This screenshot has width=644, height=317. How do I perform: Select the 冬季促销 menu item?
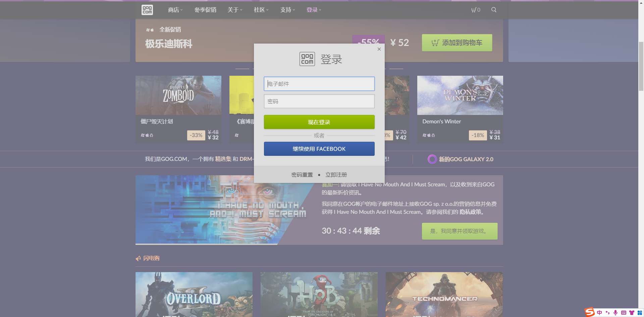206,10
